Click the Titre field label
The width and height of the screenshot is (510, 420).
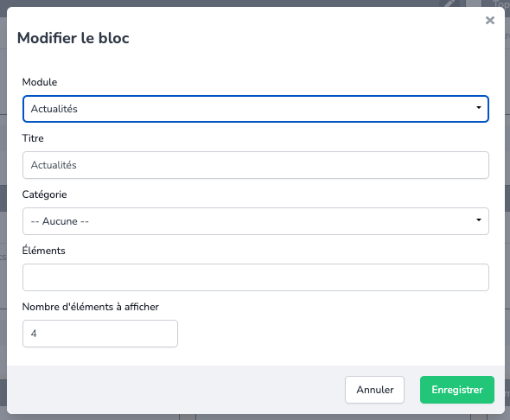point(33,138)
